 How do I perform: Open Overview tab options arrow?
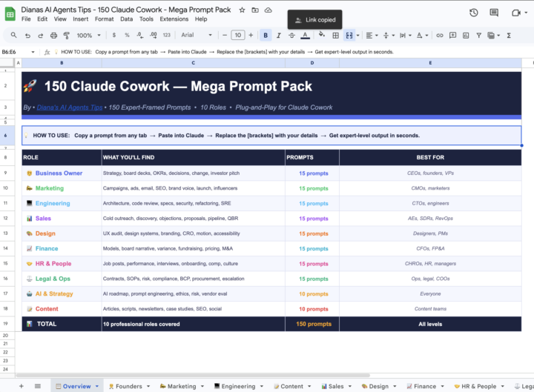point(97,386)
